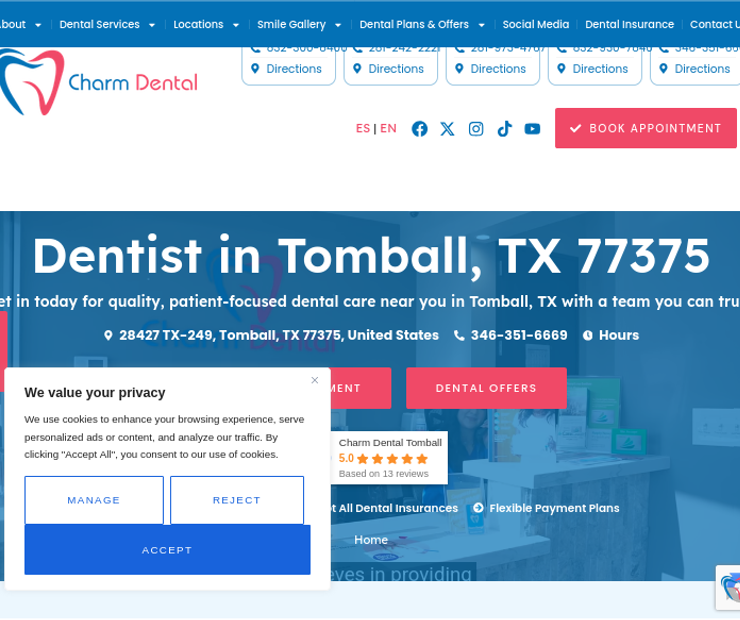
Task: Expand the Dental Plans & Offers arrow
Action: (481, 25)
